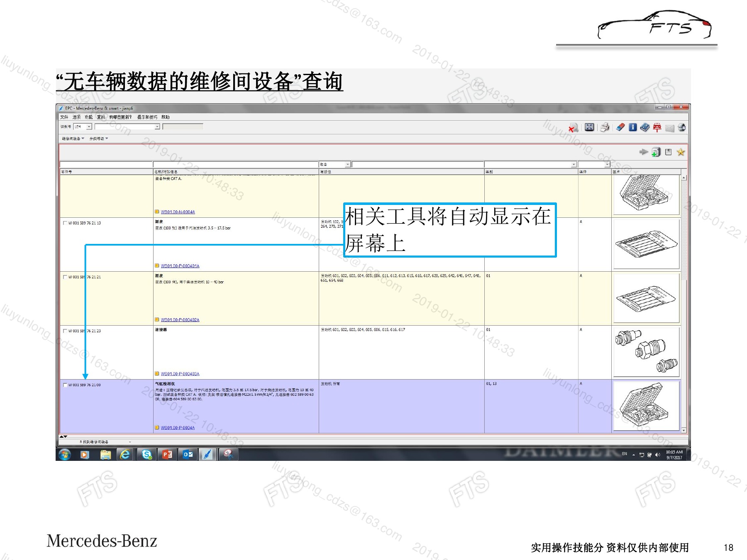Launch Internet Explorer from the taskbar
The width and height of the screenshot is (747, 560).
point(125,455)
